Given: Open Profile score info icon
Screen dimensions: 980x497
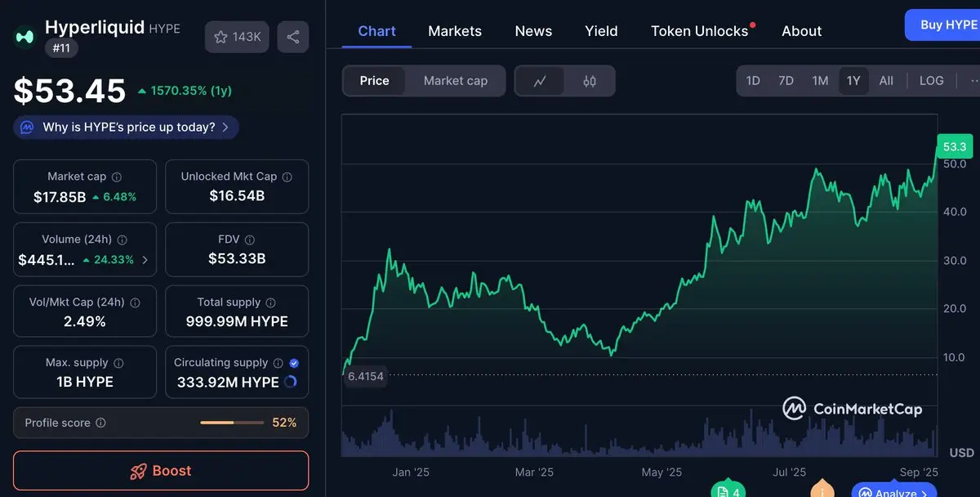Looking at the screenshot, I should [101, 423].
